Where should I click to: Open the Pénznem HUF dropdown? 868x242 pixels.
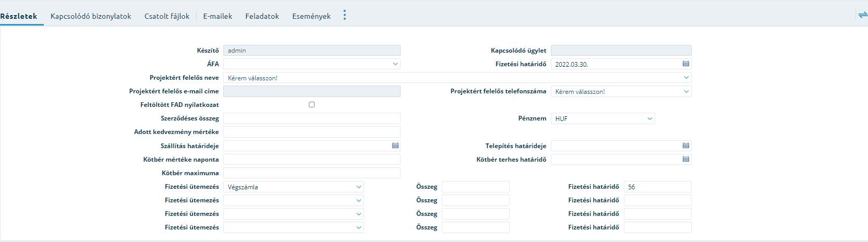click(x=603, y=118)
